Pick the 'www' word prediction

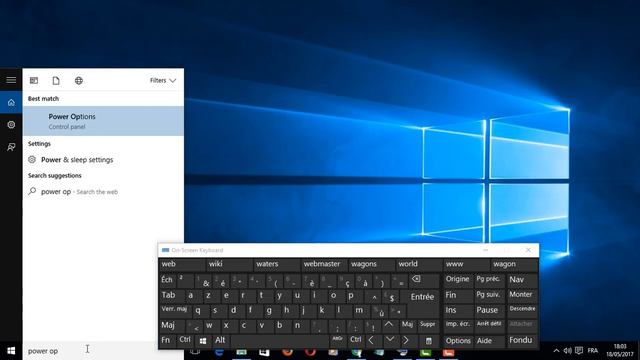(466, 264)
